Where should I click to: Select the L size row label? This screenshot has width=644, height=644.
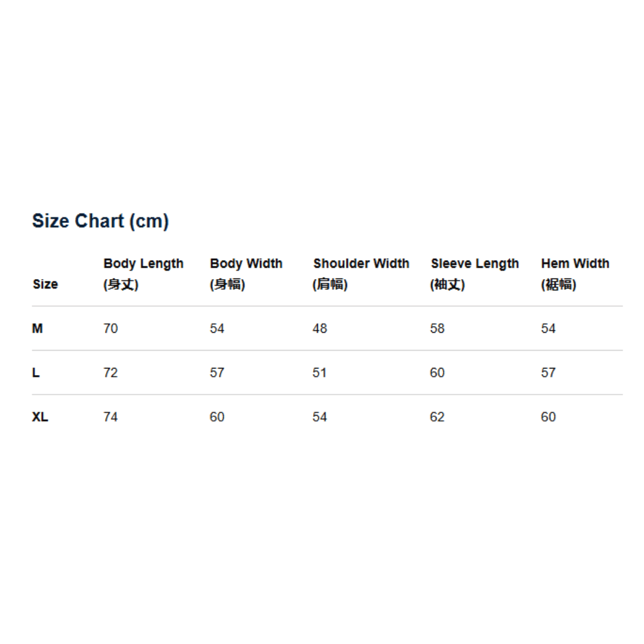(36, 373)
